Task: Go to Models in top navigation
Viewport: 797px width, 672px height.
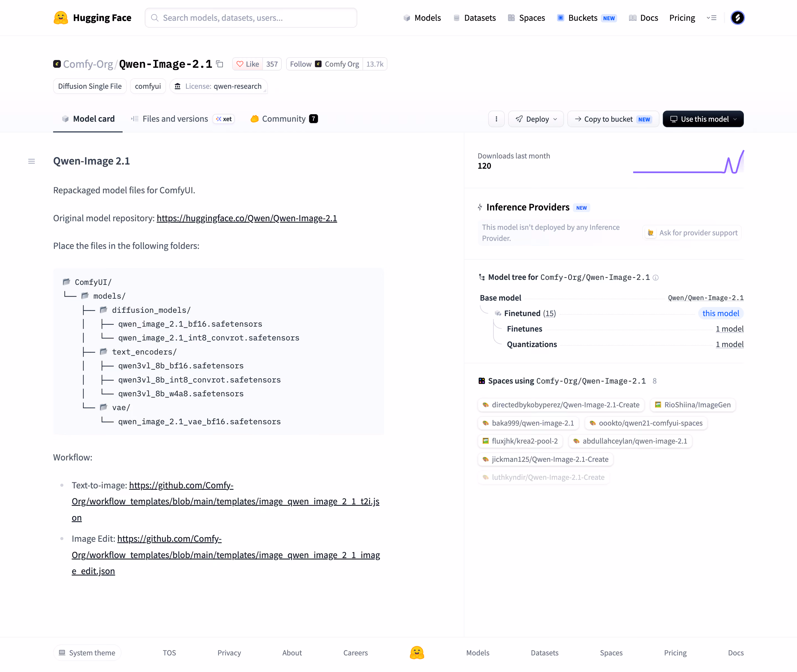Action: pyautogui.click(x=422, y=18)
